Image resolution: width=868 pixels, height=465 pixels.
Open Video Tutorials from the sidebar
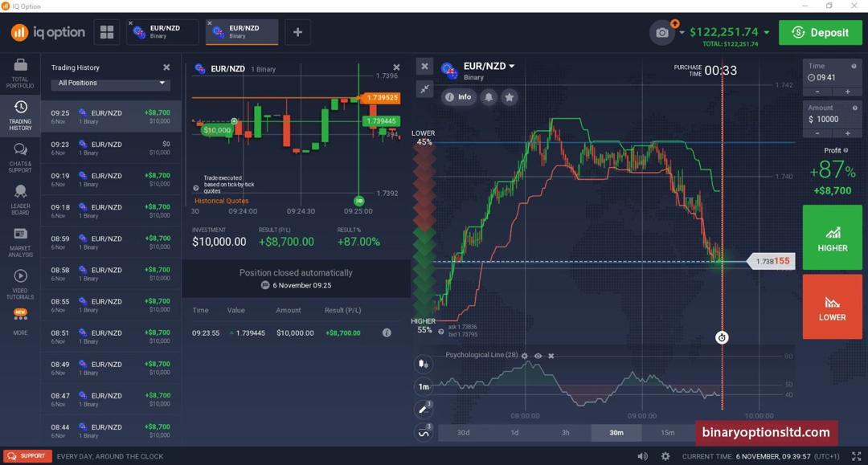(x=20, y=284)
